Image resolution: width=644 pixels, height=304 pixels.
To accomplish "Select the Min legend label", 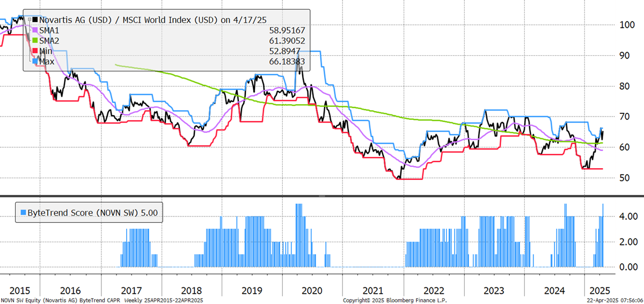I will tap(47, 51).
